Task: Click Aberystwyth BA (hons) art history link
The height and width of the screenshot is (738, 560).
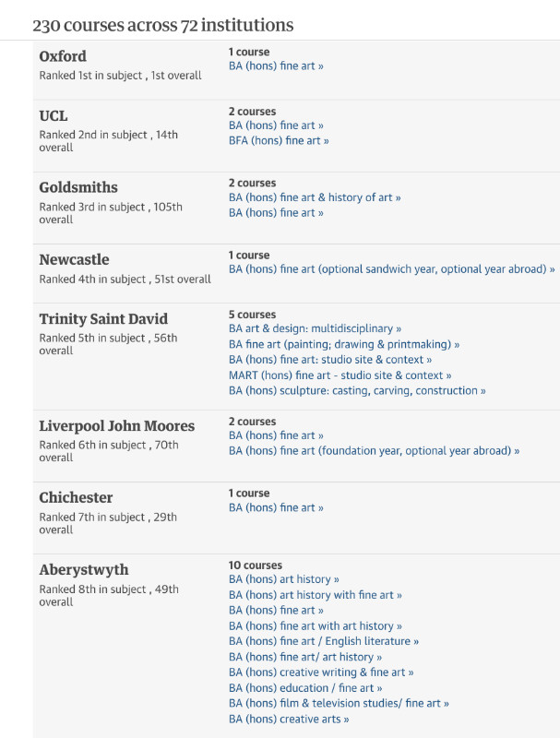Action: coord(283,579)
